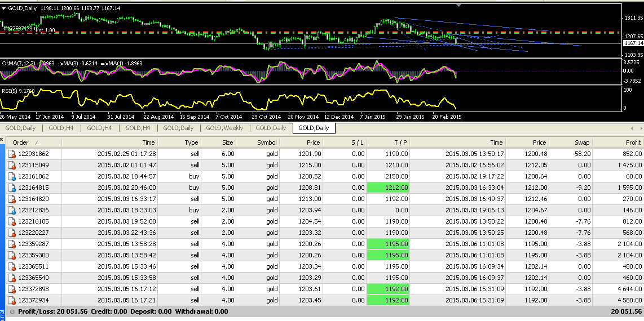Click the status icon beside Profit/Loss summary
Image resolution: width=644 pixels, height=321 pixels.
[12, 311]
